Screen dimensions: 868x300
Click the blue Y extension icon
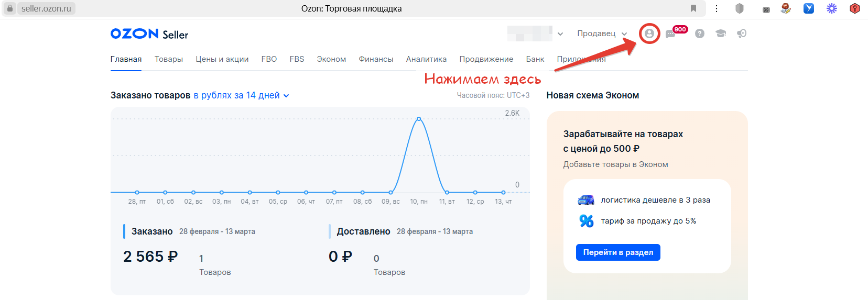tap(809, 8)
